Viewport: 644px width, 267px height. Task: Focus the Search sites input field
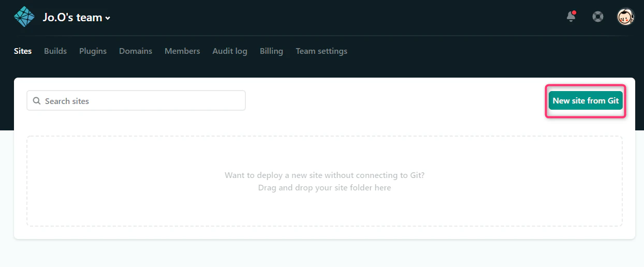coord(136,100)
